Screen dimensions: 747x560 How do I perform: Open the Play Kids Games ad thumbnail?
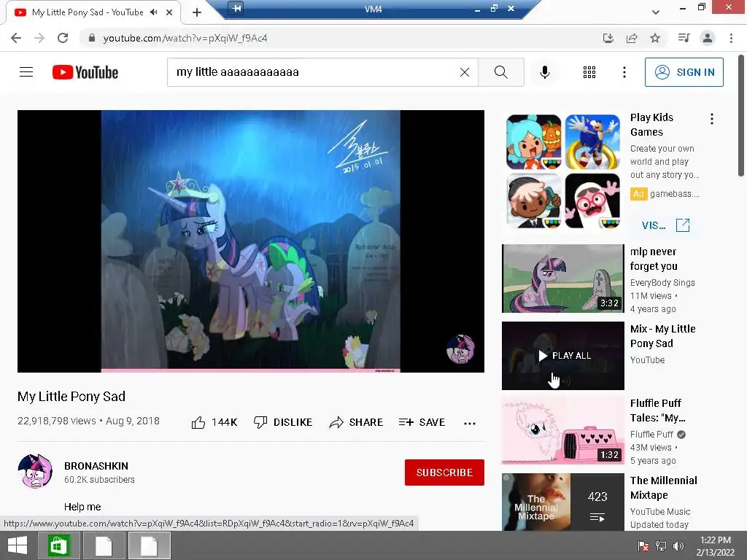pos(563,172)
